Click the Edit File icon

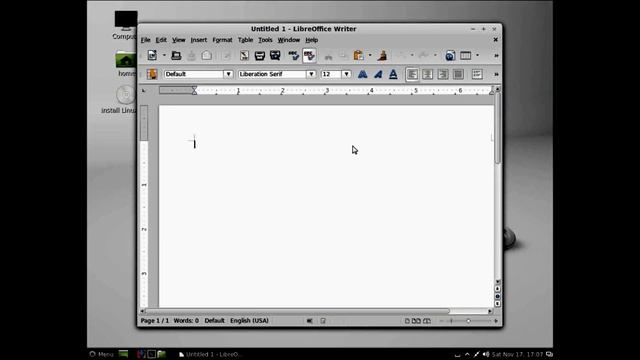tap(227, 55)
